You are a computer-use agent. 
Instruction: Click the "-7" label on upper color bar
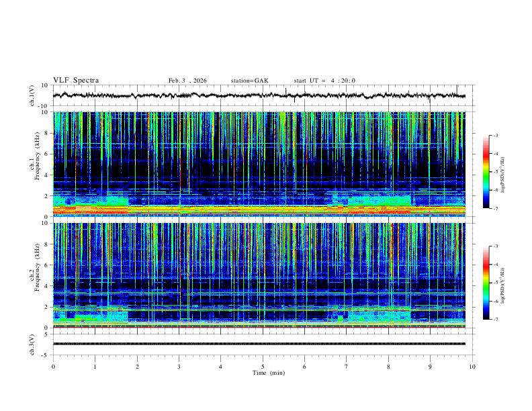(496, 208)
